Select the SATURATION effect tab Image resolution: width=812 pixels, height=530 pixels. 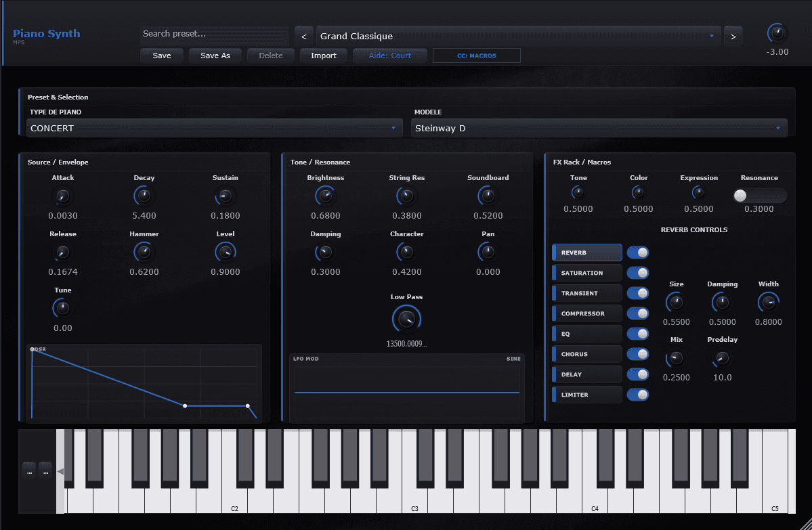[587, 273]
